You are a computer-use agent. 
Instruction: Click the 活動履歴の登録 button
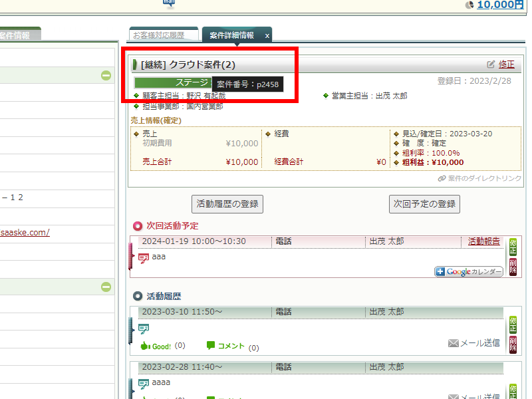pyautogui.click(x=227, y=203)
